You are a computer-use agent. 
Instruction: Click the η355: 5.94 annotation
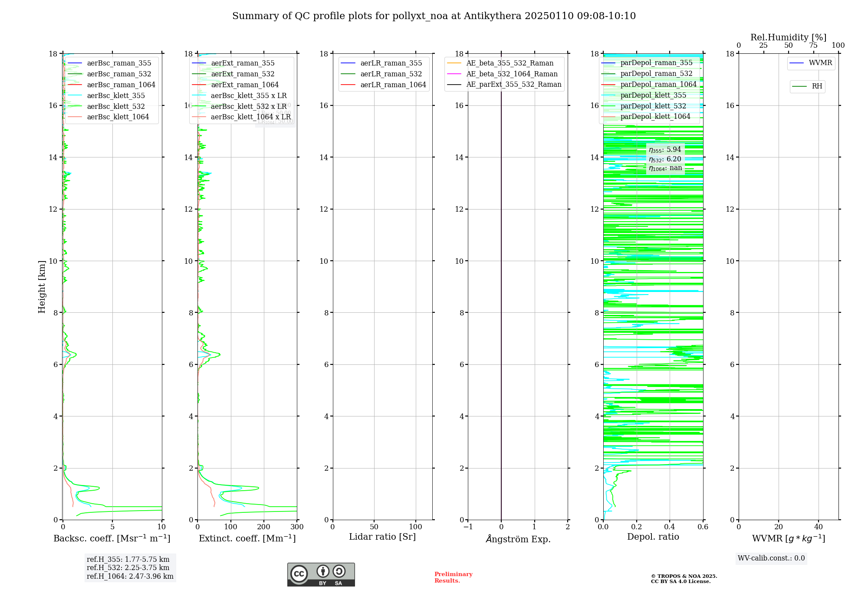pos(665,150)
